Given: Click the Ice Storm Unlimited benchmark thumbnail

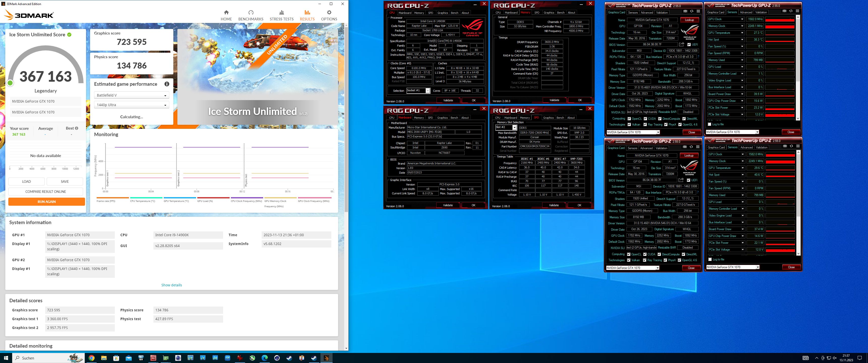Looking at the screenshot, I should [258, 77].
